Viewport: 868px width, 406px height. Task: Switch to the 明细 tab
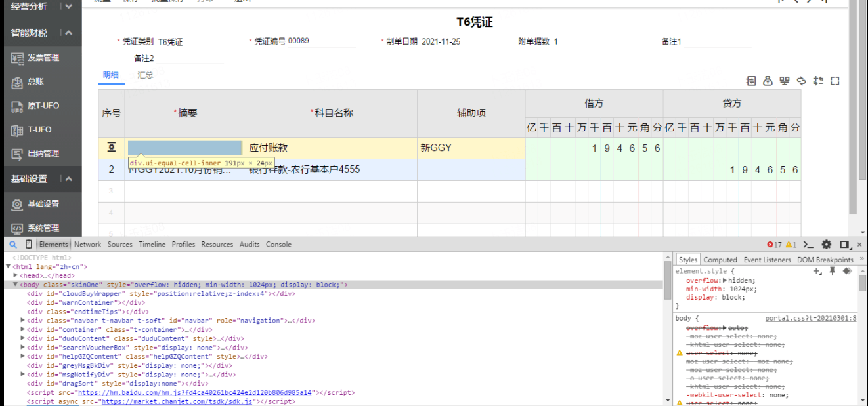[x=111, y=75]
